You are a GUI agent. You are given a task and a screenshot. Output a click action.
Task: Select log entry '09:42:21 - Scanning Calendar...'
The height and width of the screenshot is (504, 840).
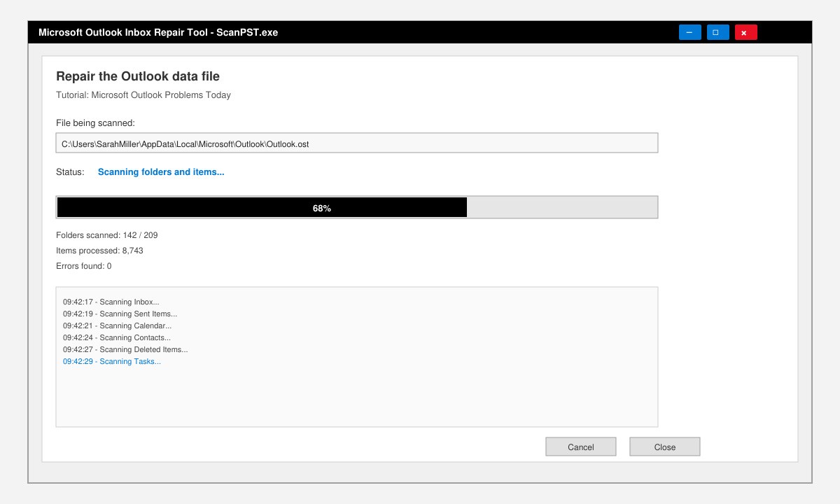(117, 326)
